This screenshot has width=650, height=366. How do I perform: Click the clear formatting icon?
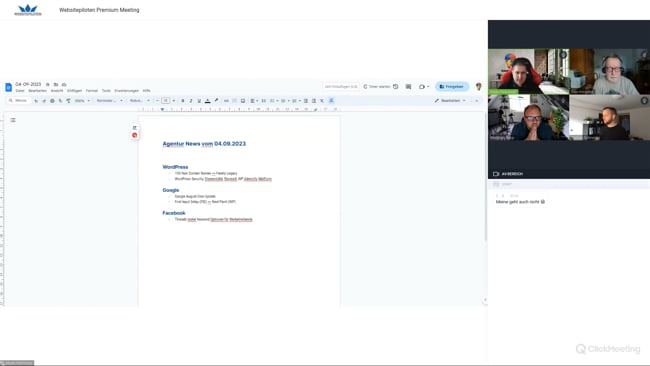[x=322, y=101]
